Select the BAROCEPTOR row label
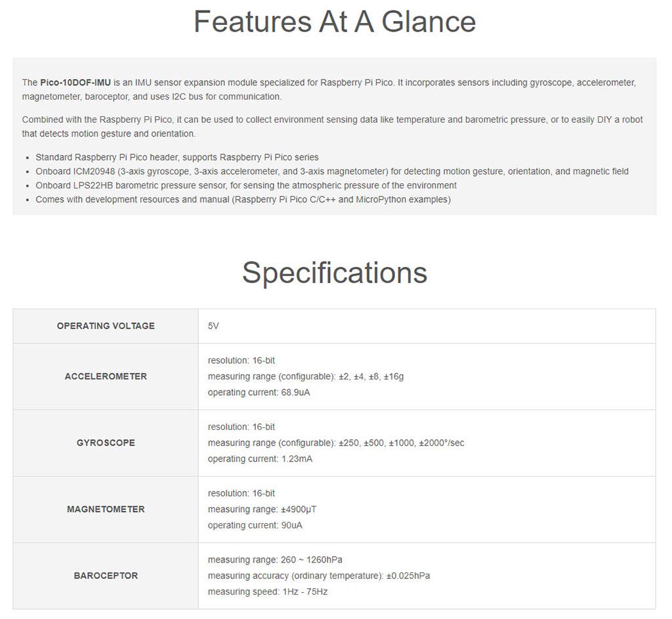The image size is (672, 619). 106,576
